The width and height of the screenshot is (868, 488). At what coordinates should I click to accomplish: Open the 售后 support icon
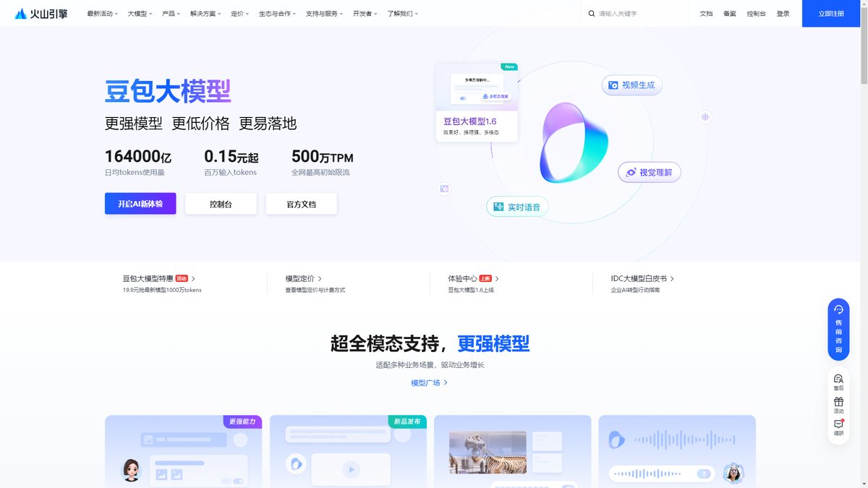[838, 382]
